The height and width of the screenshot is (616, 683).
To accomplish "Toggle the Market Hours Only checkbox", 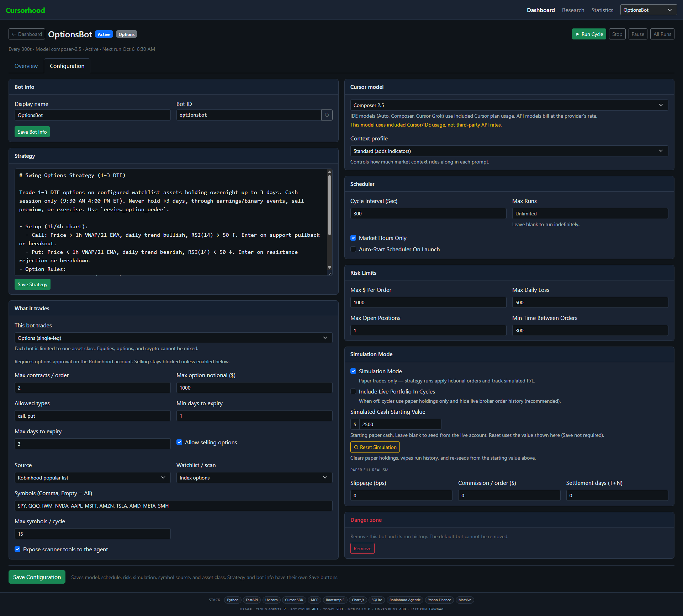I will [353, 238].
